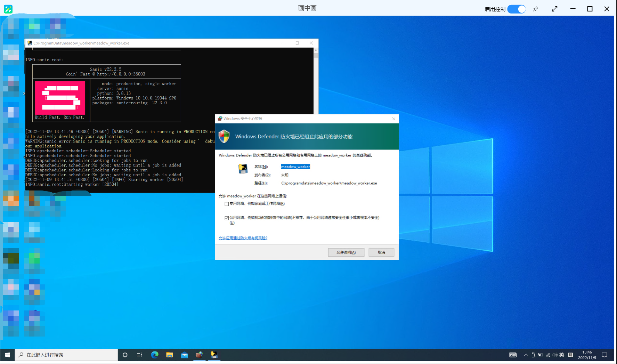Open the 允许应用通过防火墙有何风险 link
Screen dimensions: 617x364
[243, 238]
